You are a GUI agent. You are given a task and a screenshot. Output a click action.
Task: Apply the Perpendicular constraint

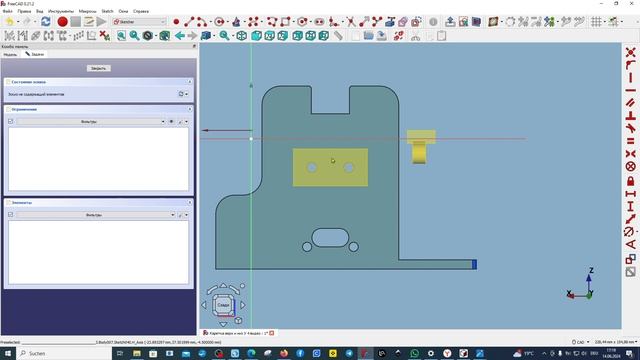click(x=631, y=116)
